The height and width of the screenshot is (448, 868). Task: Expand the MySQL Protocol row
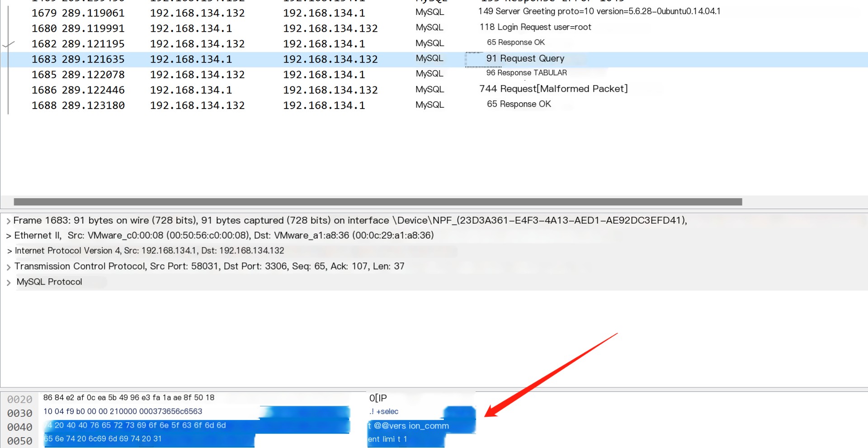(x=9, y=283)
